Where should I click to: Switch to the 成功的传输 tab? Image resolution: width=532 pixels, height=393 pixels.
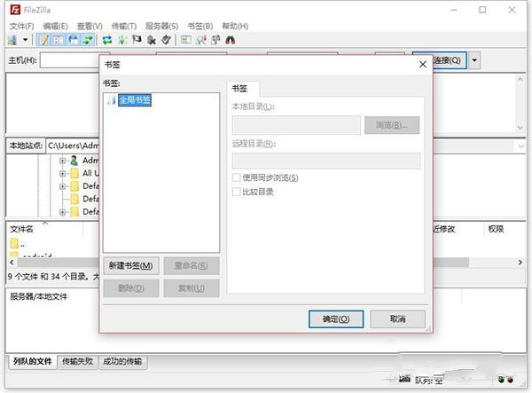[122, 361]
